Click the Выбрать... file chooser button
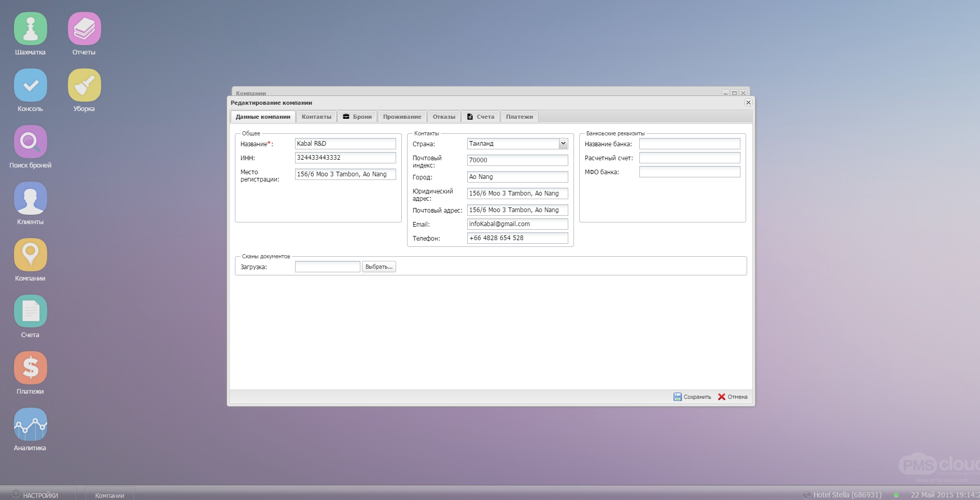980x500 pixels. pyautogui.click(x=379, y=267)
